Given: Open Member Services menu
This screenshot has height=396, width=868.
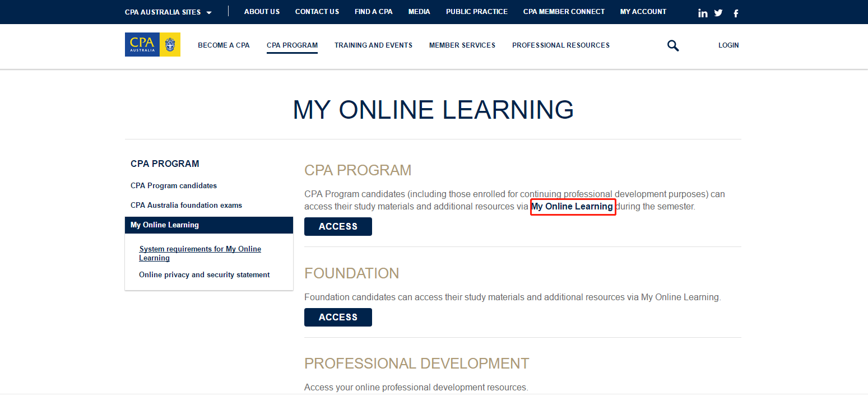Looking at the screenshot, I should 462,45.
